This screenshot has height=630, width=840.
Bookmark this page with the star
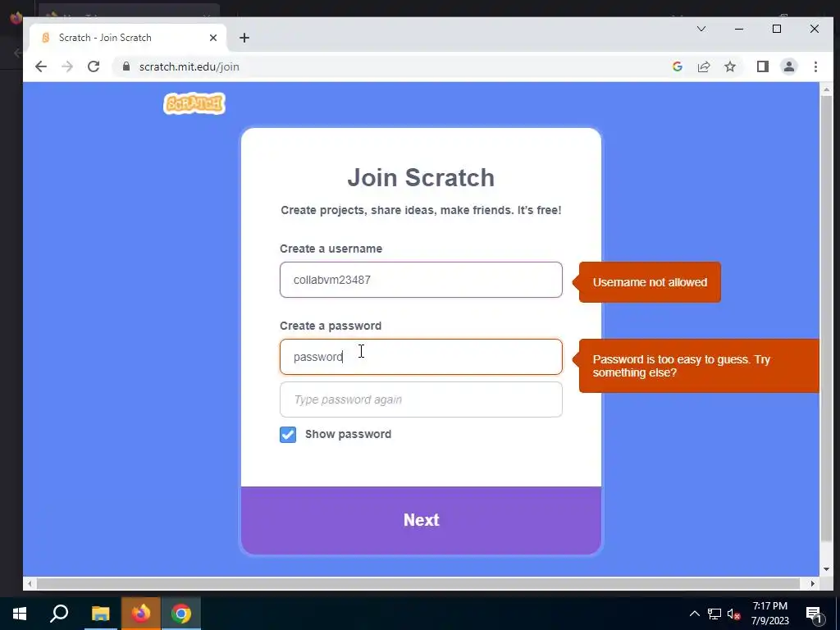point(729,66)
